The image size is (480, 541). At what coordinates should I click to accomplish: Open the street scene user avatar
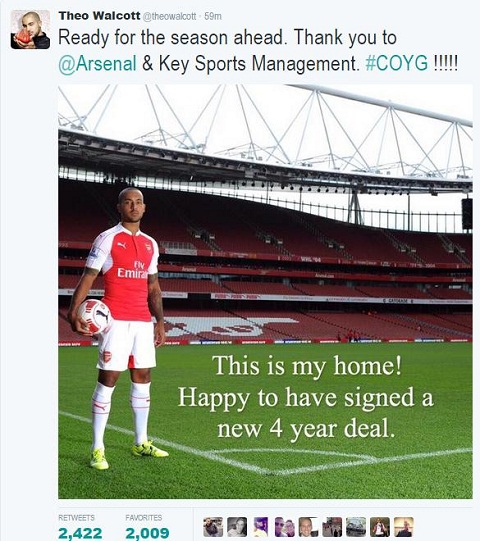(x=332, y=527)
